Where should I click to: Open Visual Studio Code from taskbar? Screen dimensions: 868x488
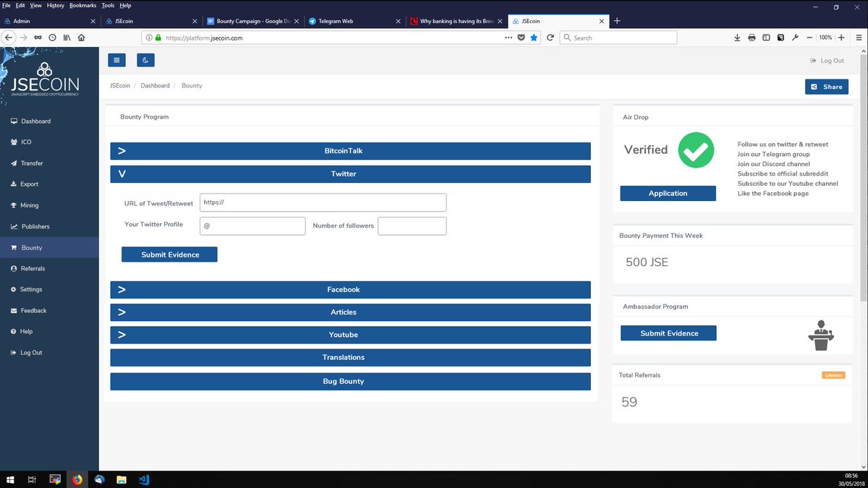(x=143, y=479)
